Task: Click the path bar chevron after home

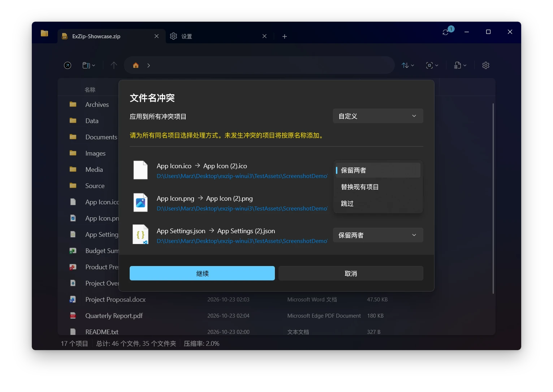Action: click(148, 65)
